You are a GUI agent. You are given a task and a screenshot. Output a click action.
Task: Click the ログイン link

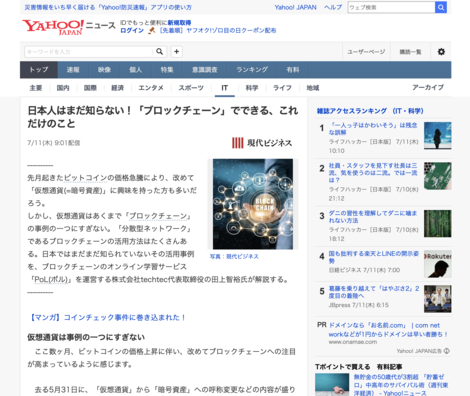(132, 31)
